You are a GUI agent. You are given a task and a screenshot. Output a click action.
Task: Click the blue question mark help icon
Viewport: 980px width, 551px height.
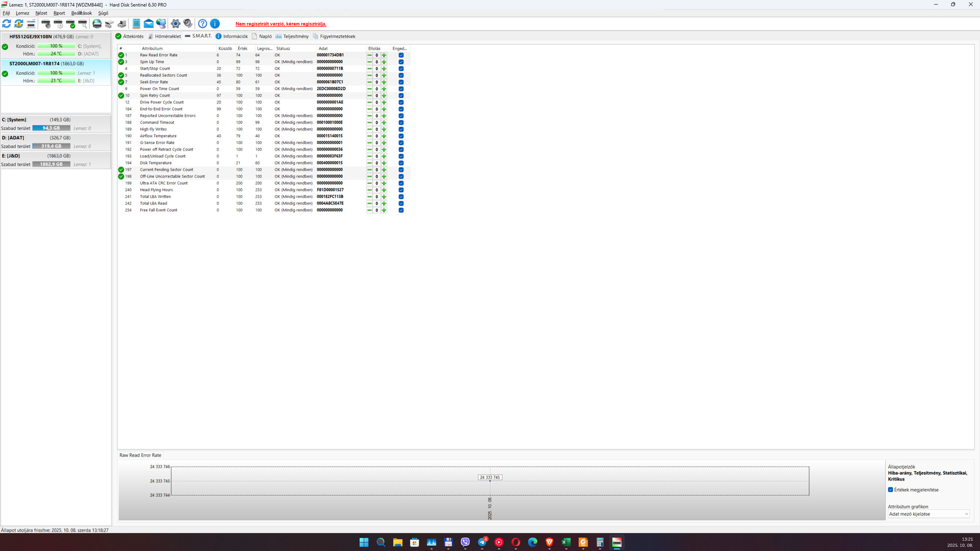[x=202, y=24]
